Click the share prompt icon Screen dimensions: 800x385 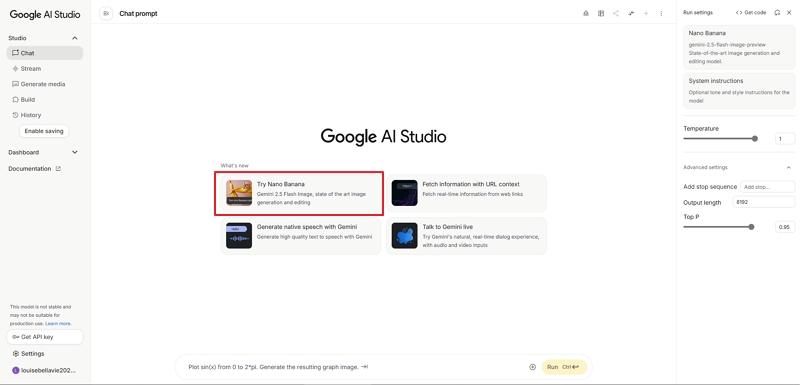pyautogui.click(x=616, y=13)
